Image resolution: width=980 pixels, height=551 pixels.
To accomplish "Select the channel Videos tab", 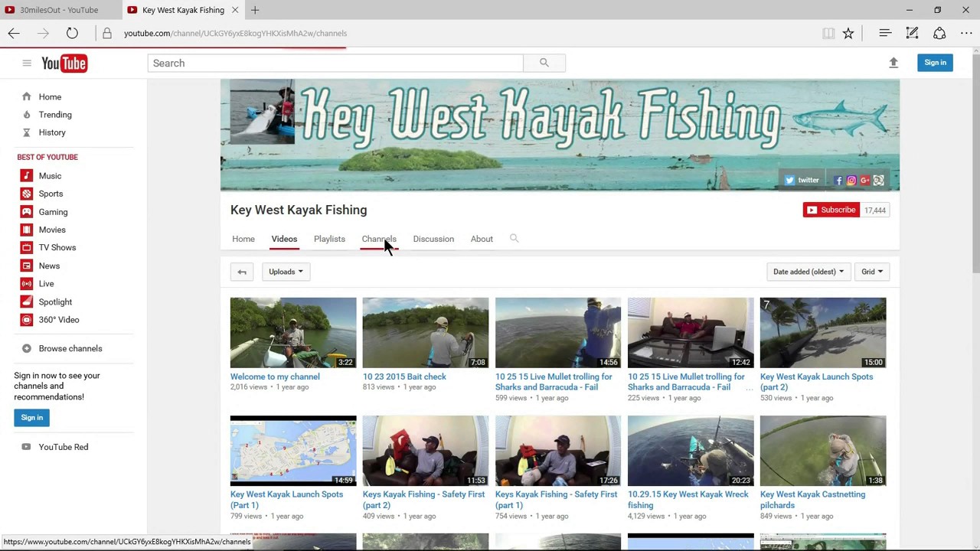I will click(x=284, y=239).
